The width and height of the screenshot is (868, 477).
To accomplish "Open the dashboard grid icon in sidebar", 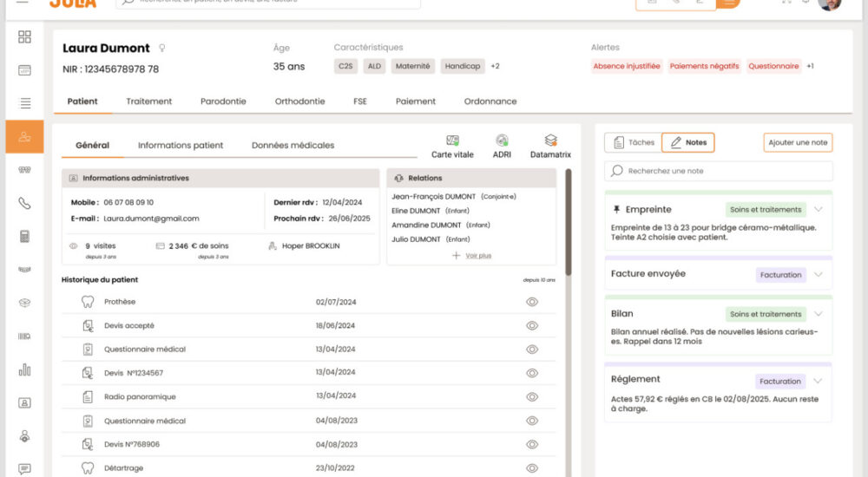I will [x=24, y=36].
